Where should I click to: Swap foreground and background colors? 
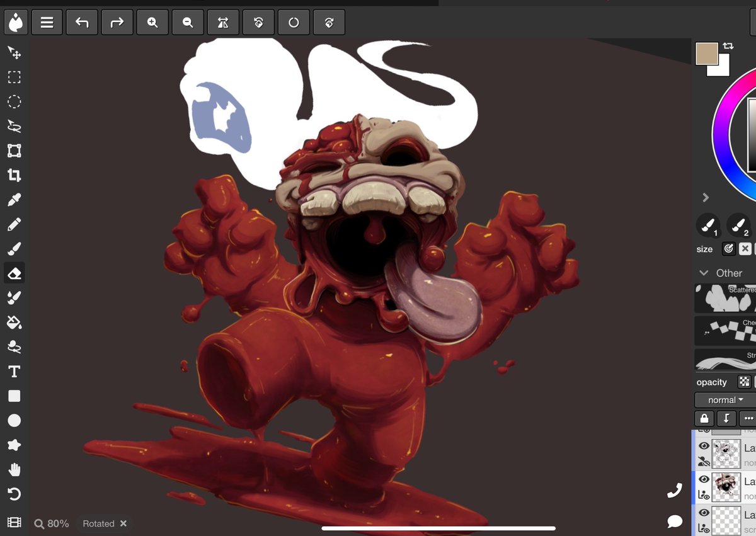(728, 46)
